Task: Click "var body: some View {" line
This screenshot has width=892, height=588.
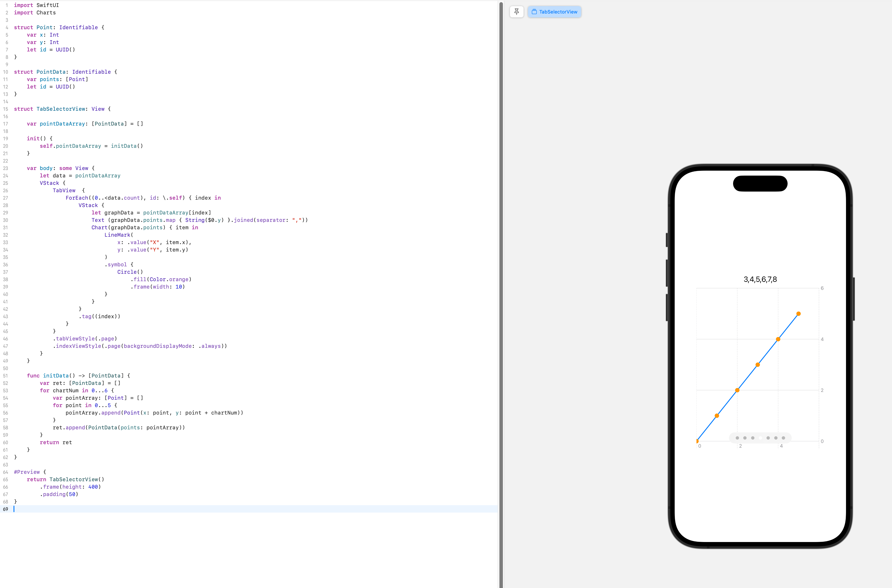Action: 61,168
